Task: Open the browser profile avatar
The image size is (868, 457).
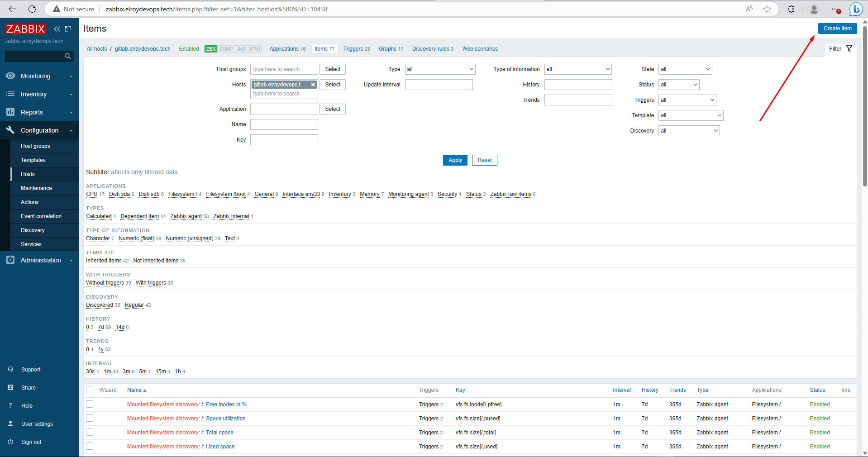Action: click(x=814, y=9)
